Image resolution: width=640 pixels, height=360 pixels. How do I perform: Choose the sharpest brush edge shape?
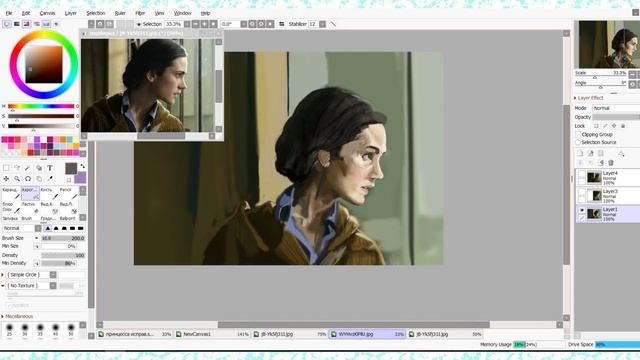coord(48,228)
